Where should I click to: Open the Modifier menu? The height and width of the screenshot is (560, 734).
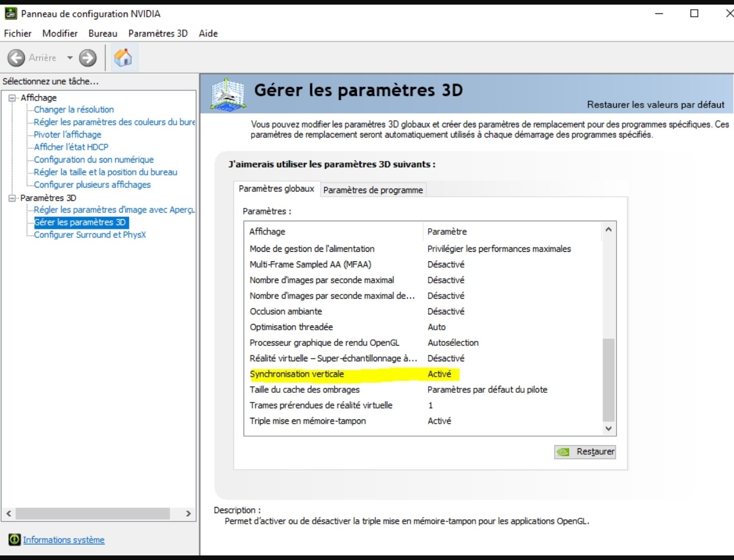click(x=60, y=33)
